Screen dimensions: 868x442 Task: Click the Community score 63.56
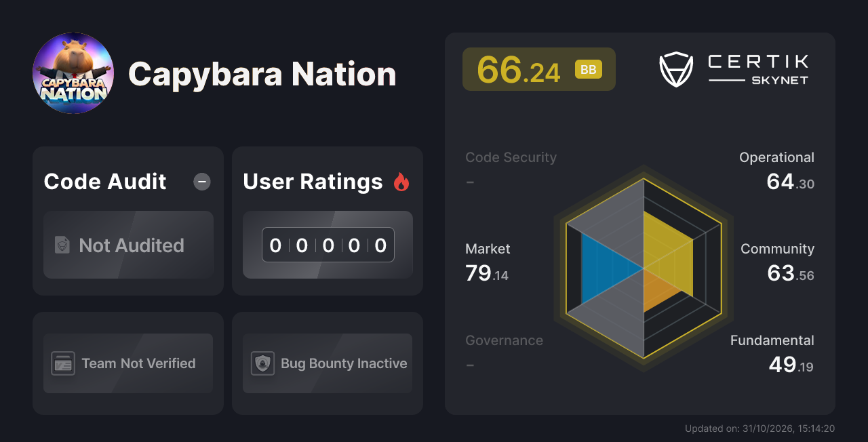(791, 273)
